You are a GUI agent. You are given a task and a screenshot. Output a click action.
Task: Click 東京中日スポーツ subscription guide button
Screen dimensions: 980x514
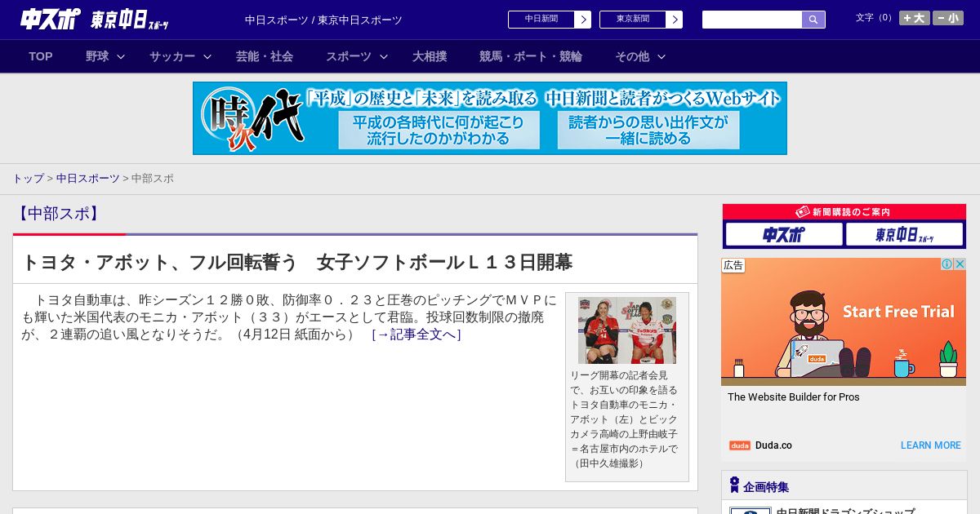click(x=904, y=235)
